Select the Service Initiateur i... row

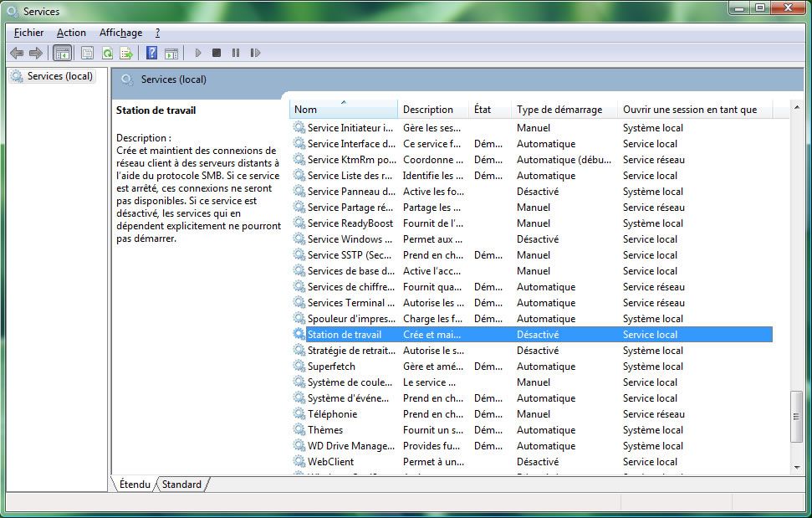click(x=531, y=127)
